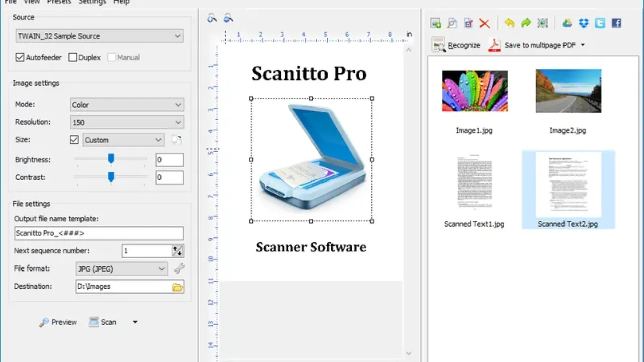Open the View menu
Image resolution: width=644 pixels, height=362 pixels.
coord(32,2)
